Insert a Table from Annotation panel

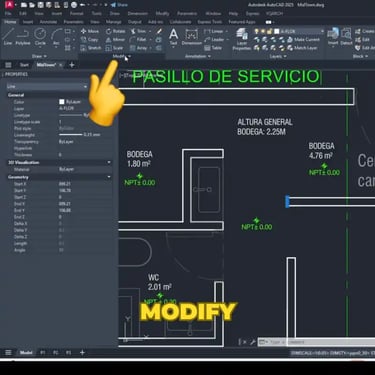click(213, 48)
